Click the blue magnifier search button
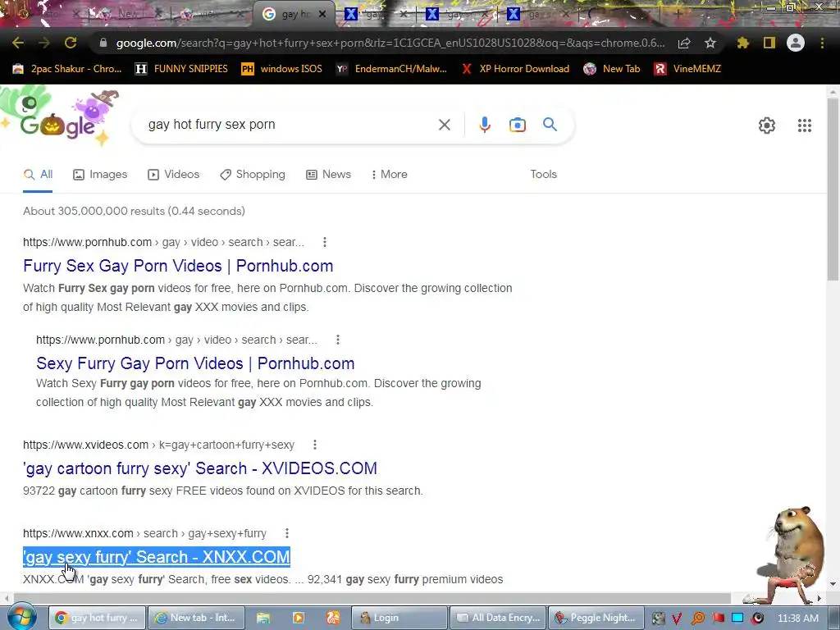 point(550,125)
